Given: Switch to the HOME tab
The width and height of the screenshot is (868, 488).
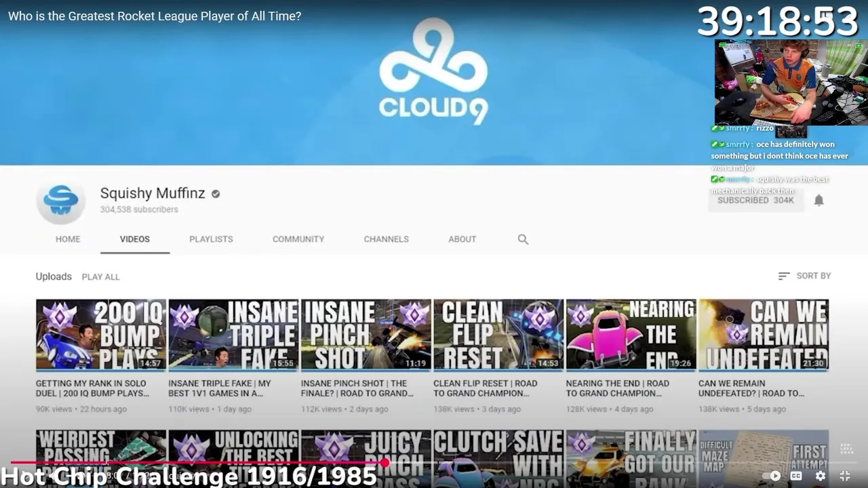Looking at the screenshot, I should (x=68, y=239).
